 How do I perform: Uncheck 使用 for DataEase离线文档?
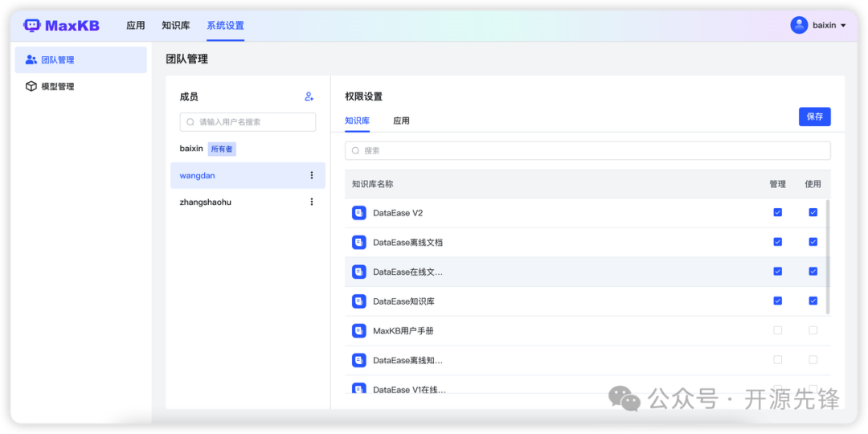coord(813,242)
